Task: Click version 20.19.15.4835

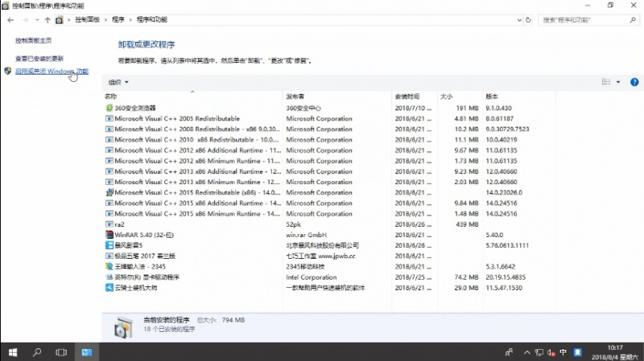Action: point(506,277)
